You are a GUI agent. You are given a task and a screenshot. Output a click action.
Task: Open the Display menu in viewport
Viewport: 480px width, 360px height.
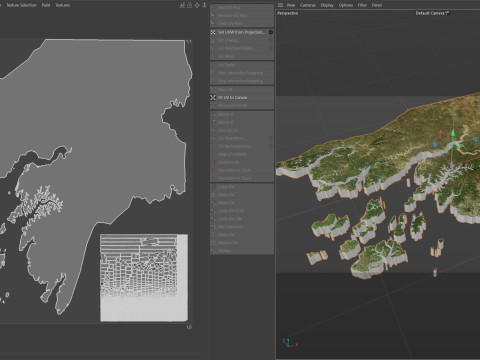(x=327, y=5)
